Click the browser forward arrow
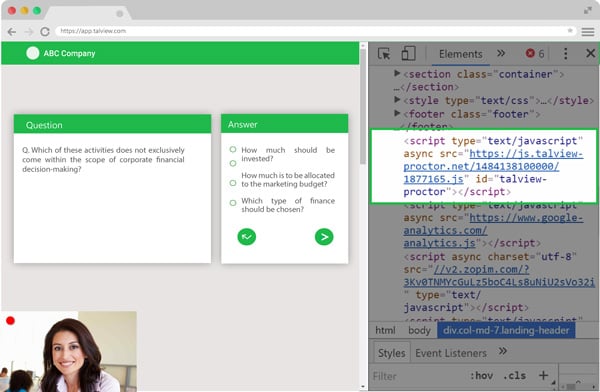The image size is (600, 392). pos(29,31)
